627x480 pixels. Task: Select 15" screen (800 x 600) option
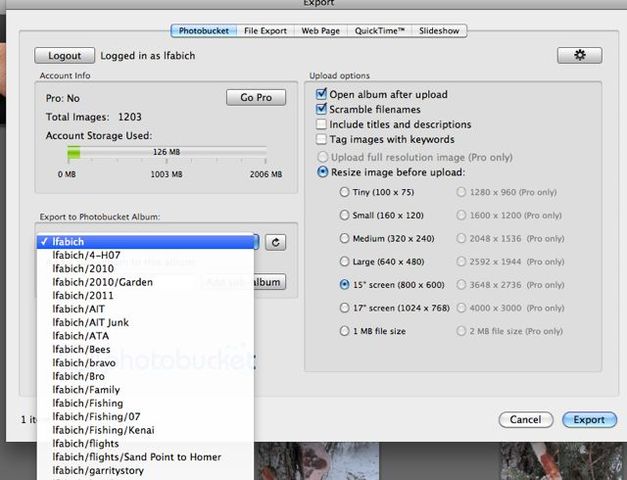[x=344, y=284]
